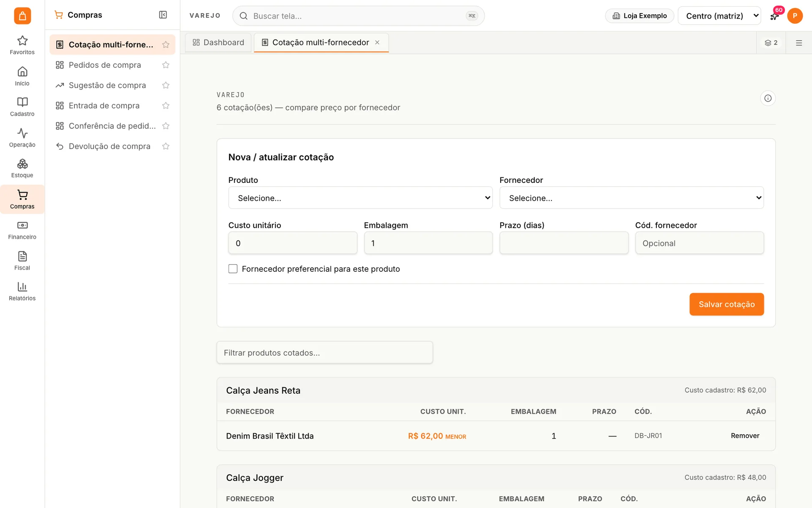
Task: Open Relatórios chart icon
Action: [x=22, y=292]
